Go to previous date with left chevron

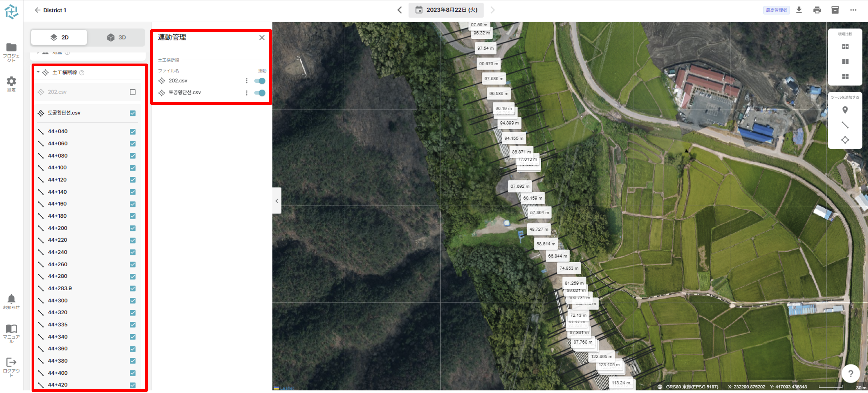click(x=400, y=10)
